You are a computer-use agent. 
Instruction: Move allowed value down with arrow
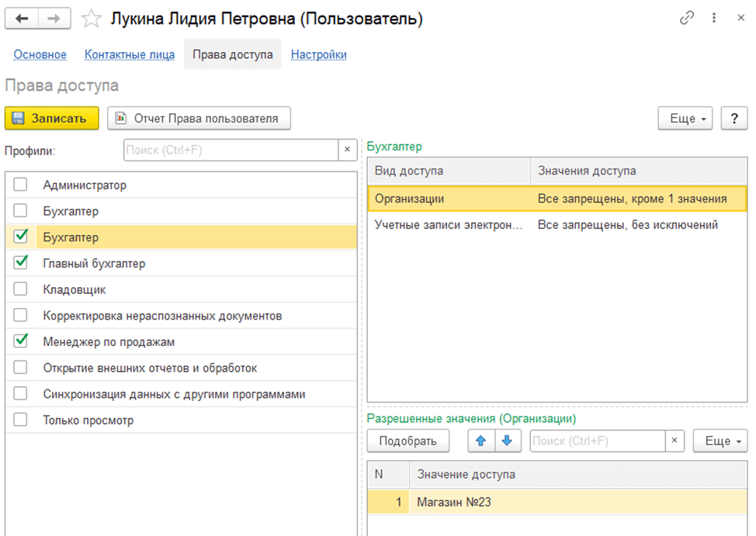pyautogui.click(x=506, y=441)
